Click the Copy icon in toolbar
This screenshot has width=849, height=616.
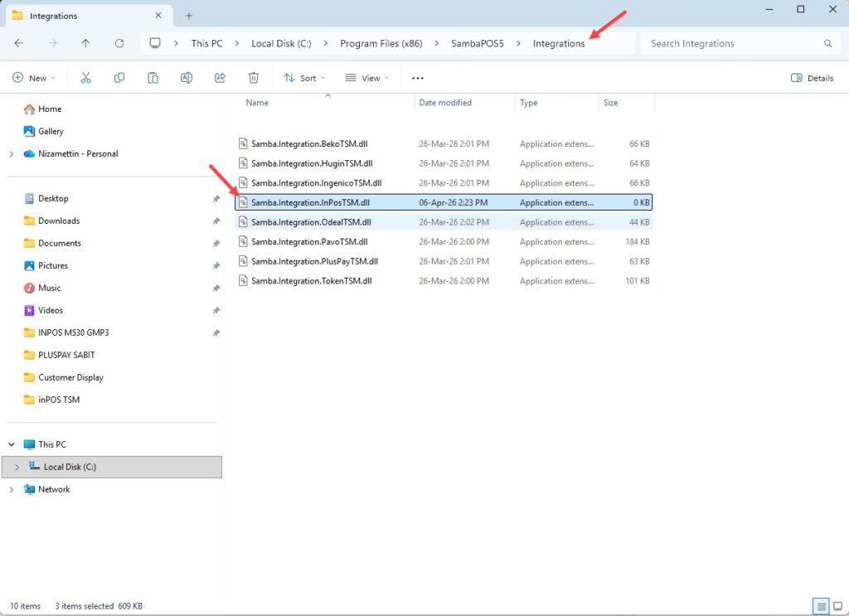point(119,78)
